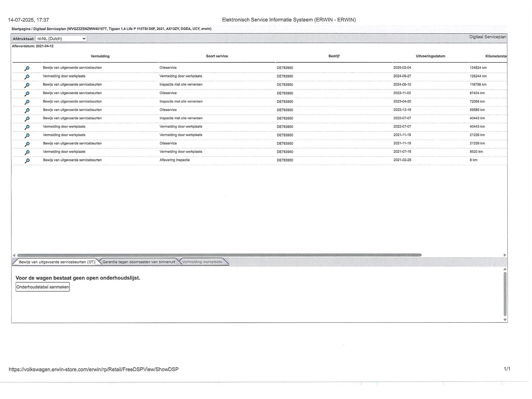The image size is (532, 399).
Task: Select the 72066 km mileage cell
Action: click(x=477, y=101)
